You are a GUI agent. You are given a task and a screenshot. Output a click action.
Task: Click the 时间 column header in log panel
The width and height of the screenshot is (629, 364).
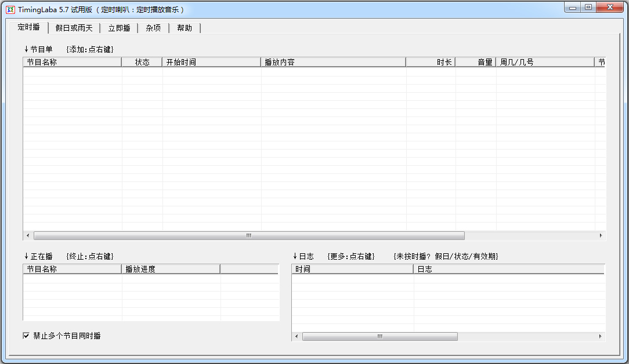coord(352,269)
